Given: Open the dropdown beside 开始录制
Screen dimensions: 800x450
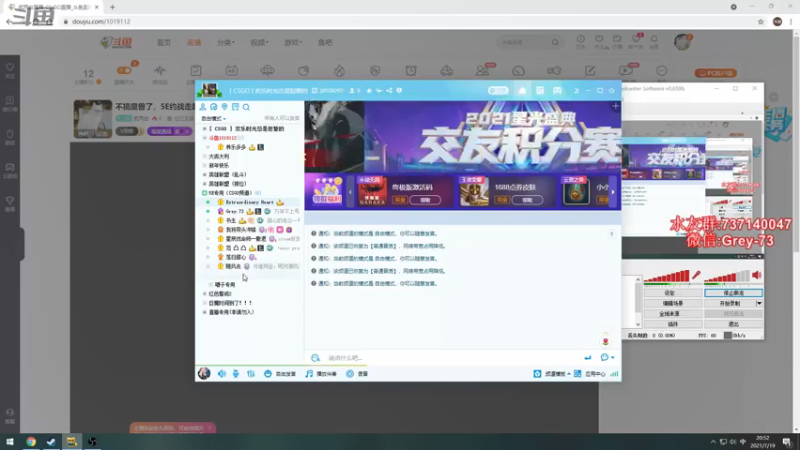Looking at the screenshot, I should point(759,303).
